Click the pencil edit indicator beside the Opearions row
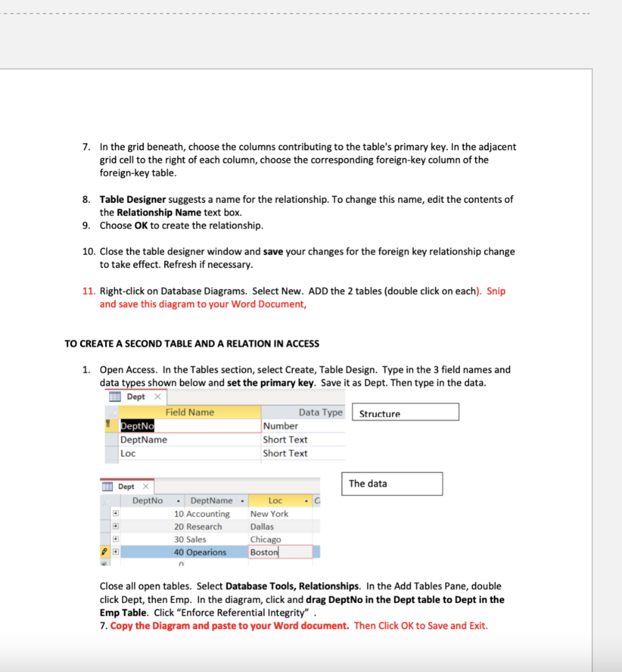This screenshot has width=622, height=672. [104, 550]
